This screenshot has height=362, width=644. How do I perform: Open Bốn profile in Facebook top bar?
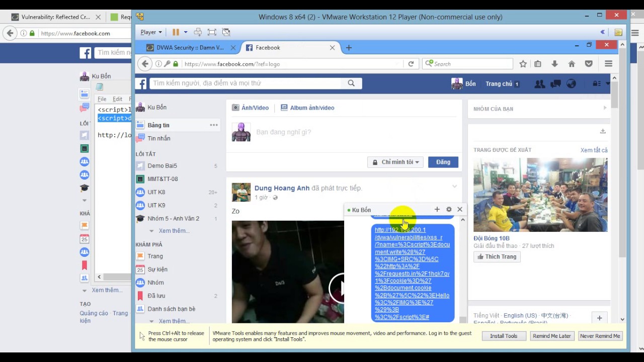[x=463, y=84]
